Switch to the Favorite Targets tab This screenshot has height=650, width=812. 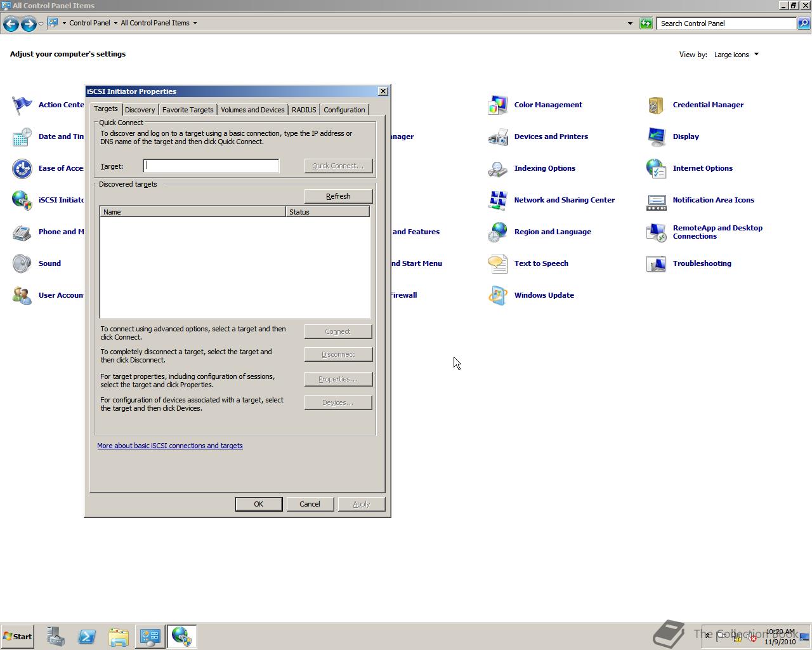(188, 110)
